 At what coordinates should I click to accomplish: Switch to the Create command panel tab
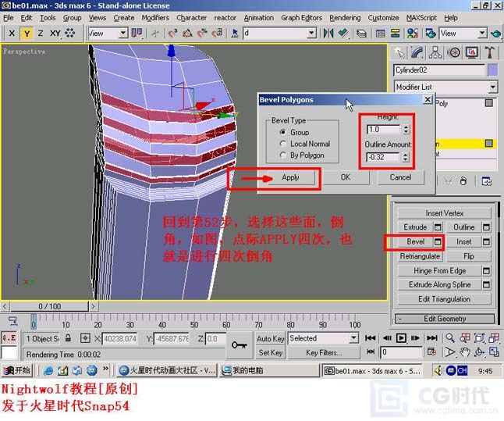399,52
